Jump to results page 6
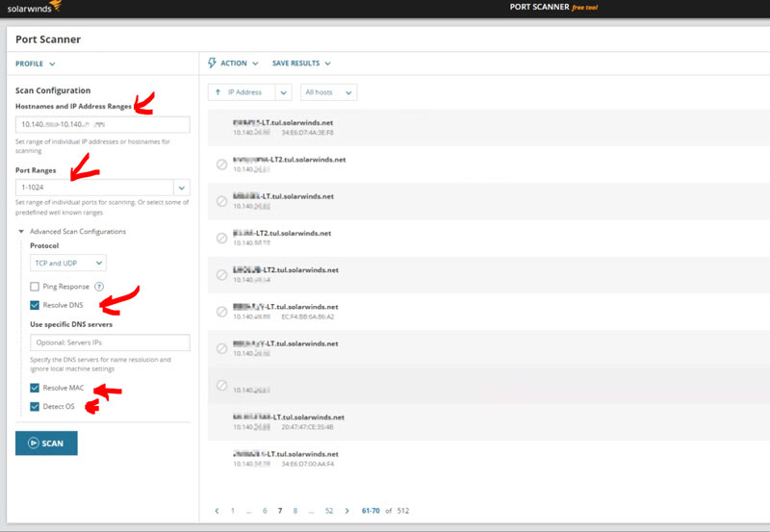Screen dimensions: 770x532 click(x=265, y=511)
